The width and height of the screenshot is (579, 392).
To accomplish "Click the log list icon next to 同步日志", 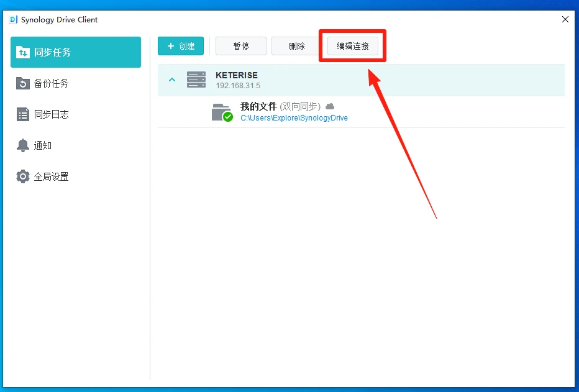I will [x=23, y=114].
